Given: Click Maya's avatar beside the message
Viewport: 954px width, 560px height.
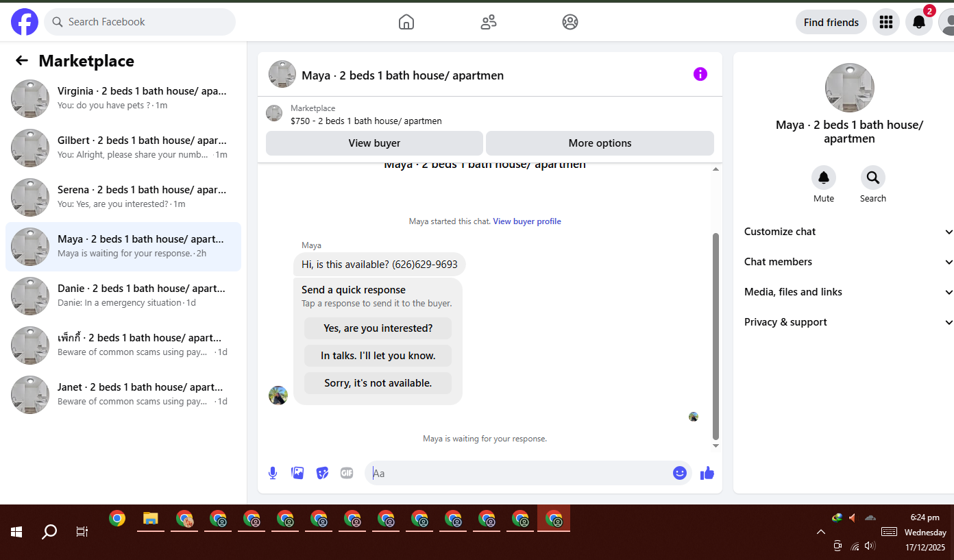Looking at the screenshot, I should pyautogui.click(x=278, y=395).
